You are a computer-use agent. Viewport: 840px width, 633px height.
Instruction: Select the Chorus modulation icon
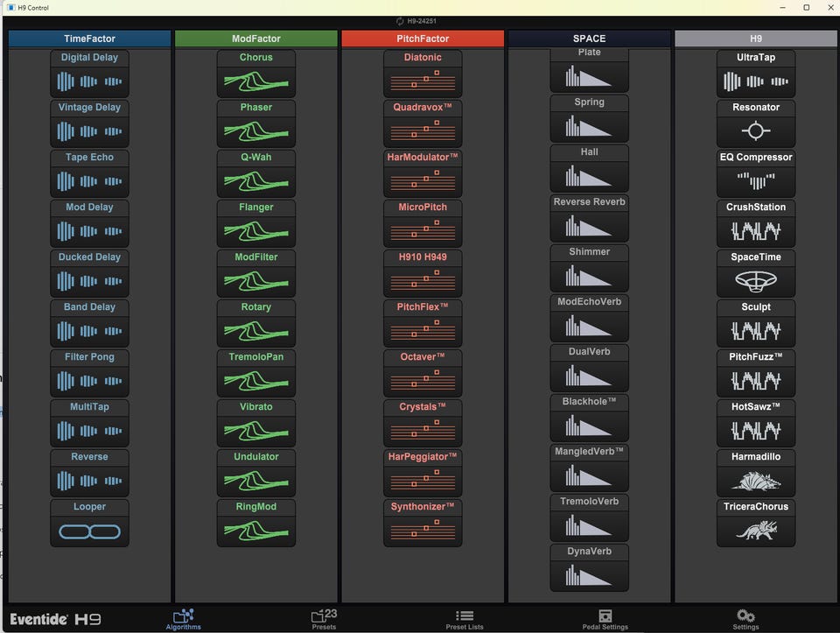pyautogui.click(x=256, y=81)
